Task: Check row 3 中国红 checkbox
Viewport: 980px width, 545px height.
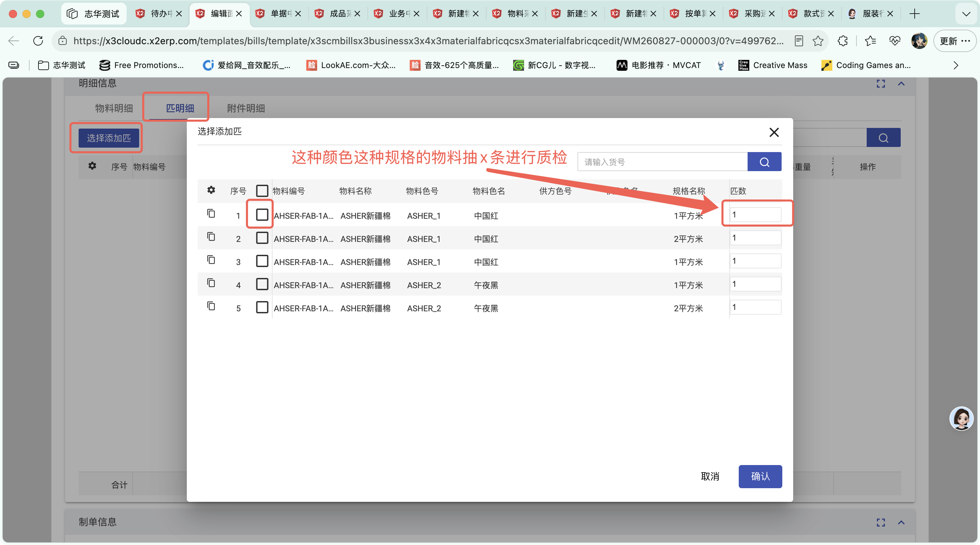Action: click(262, 261)
